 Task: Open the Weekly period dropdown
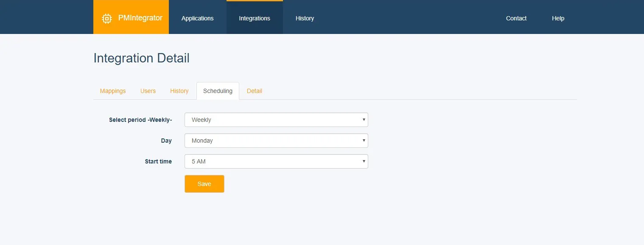[x=276, y=120]
